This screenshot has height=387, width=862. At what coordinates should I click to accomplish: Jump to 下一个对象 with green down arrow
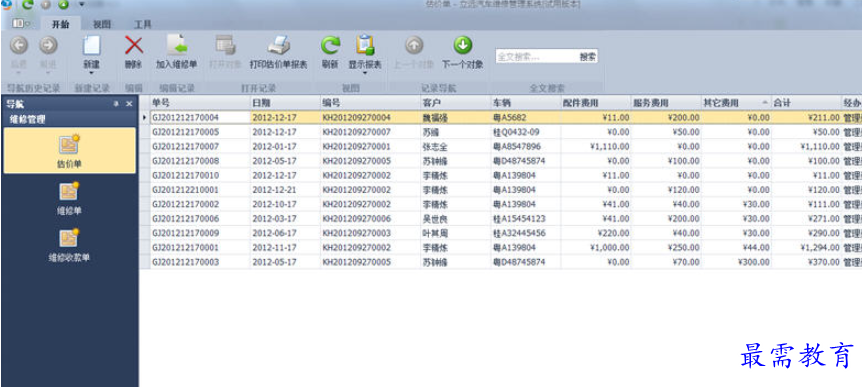(462, 45)
